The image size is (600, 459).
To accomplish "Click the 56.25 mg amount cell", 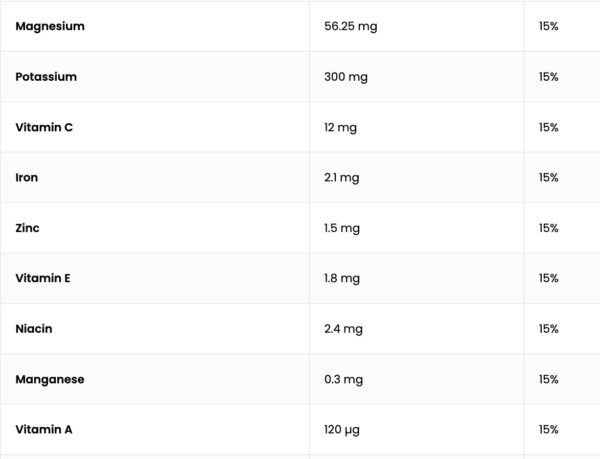I will tap(351, 26).
